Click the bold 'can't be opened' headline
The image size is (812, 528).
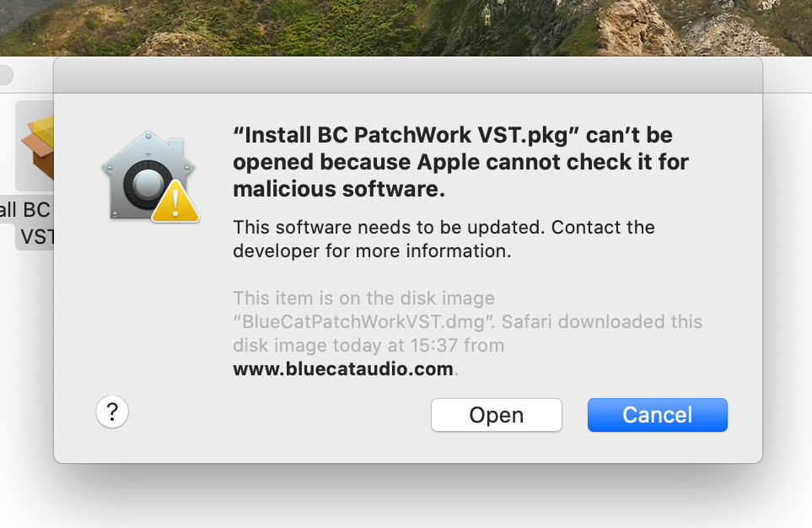tap(460, 162)
